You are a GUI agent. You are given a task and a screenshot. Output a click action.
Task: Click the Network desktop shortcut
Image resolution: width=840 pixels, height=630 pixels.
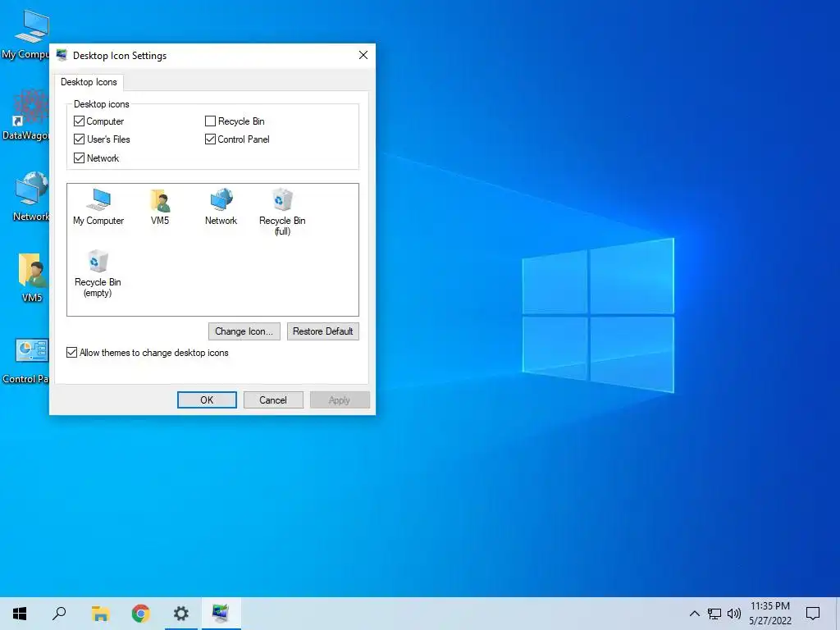pyautogui.click(x=30, y=197)
